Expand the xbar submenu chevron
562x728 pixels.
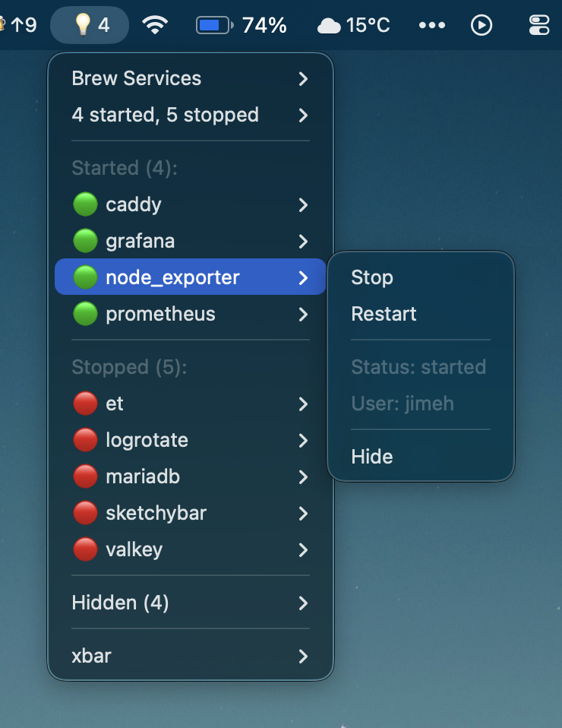tap(303, 657)
